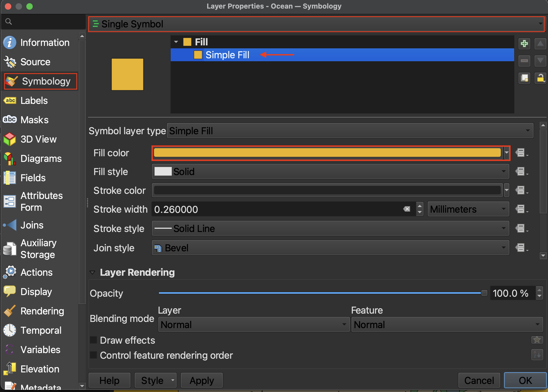Click the Stroke width input field
Image resolution: width=548 pixels, height=392 pixels.
pos(276,209)
